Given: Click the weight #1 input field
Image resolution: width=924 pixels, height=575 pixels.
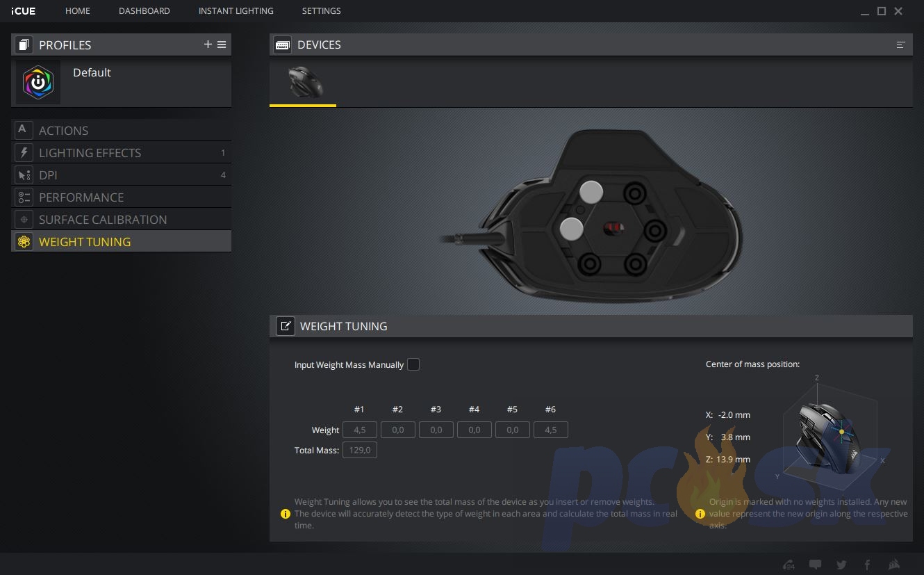Looking at the screenshot, I should click(360, 430).
